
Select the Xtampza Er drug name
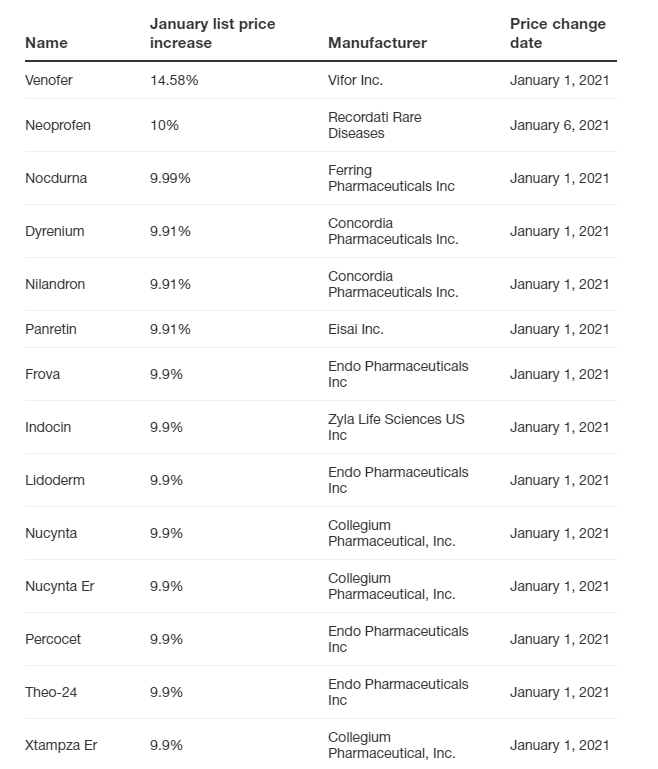(61, 745)
